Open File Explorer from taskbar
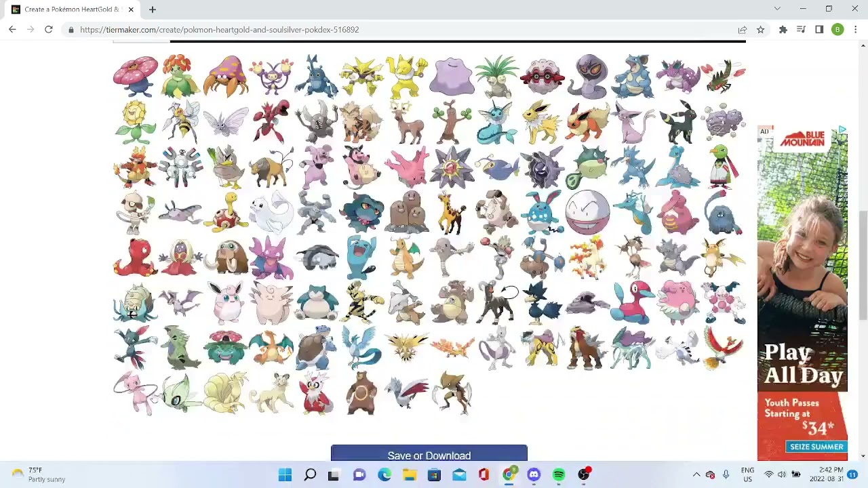 click(x=410, y=474)
